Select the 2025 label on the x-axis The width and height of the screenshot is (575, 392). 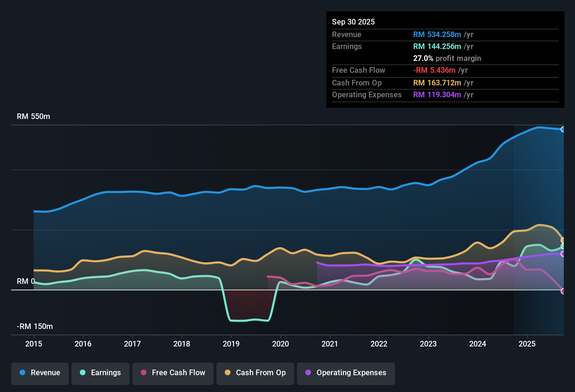527,344
